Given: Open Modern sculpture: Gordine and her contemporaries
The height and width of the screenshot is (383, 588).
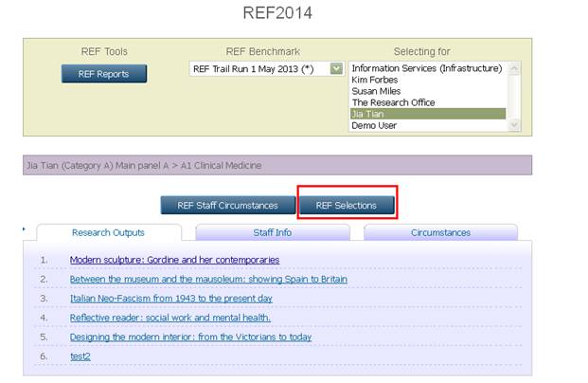Looking at the screenshot, I should [x=174, y=260].
